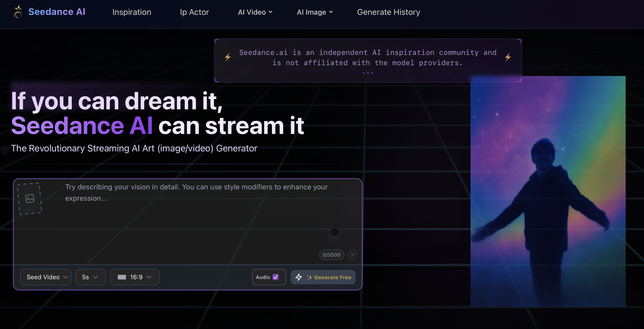This screenshot has height=329, width=644.
Task: Open Generate History
Action: pyautogui.click(x=388, y=12)
